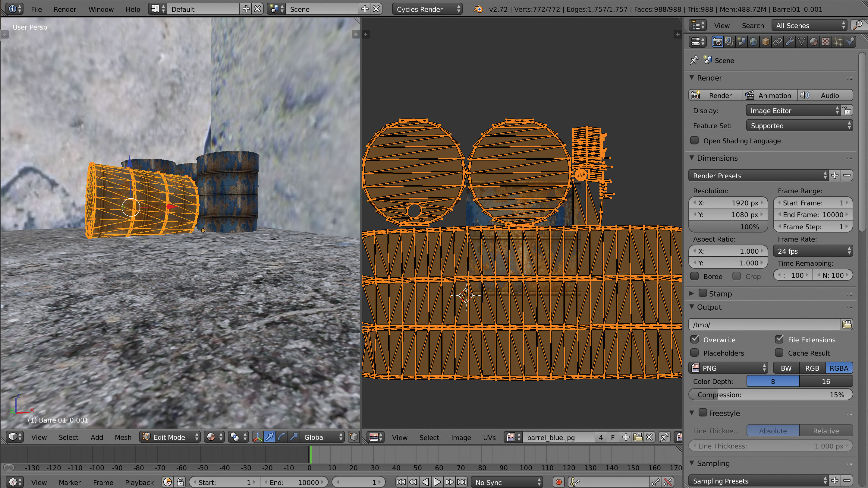Open image file via folder icon
The width and height of the screenshot is (868, 488).
point(638,437)
